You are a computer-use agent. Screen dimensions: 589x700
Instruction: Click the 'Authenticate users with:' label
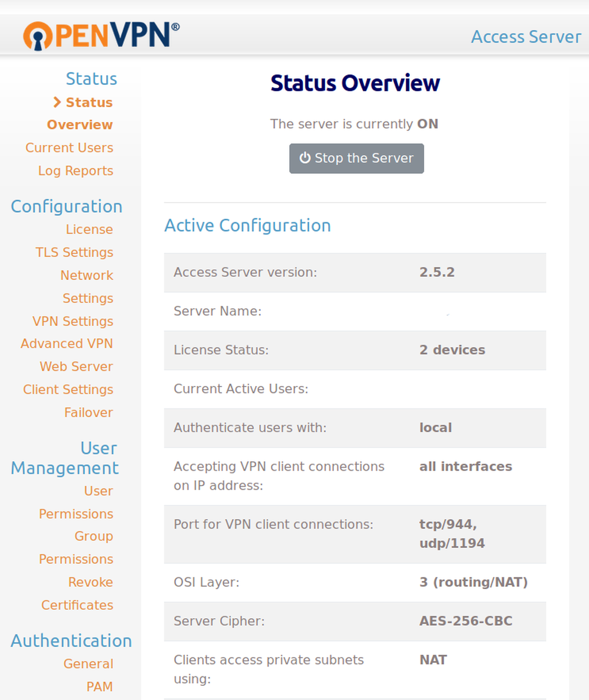click(250, 428)
